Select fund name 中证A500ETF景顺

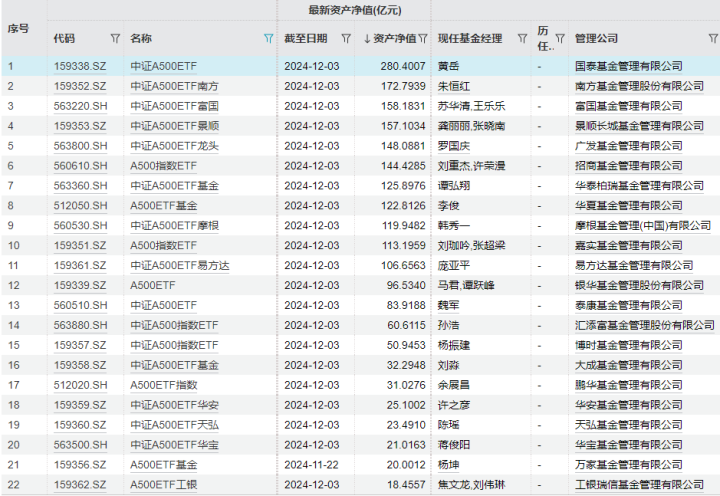point(174,126)
